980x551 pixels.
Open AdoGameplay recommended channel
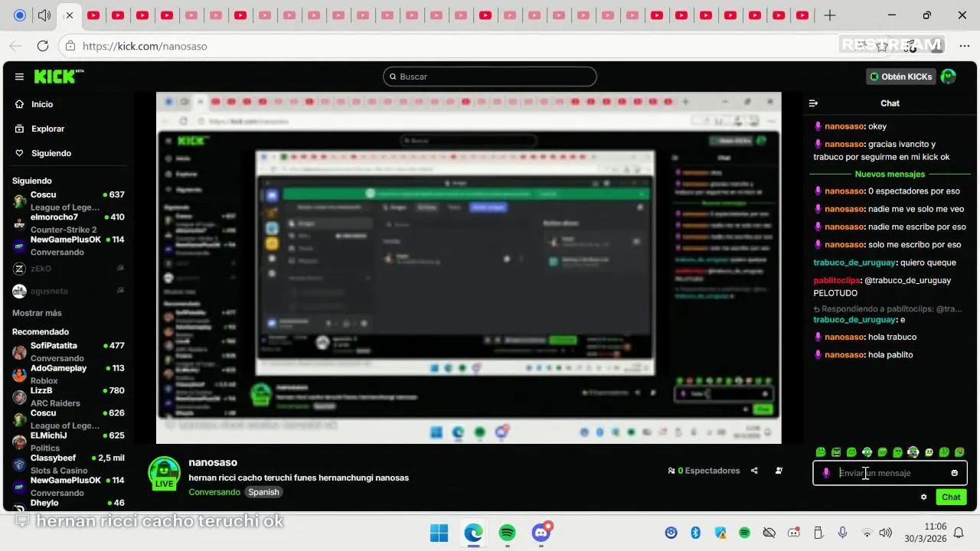click(x=68, y=374)
